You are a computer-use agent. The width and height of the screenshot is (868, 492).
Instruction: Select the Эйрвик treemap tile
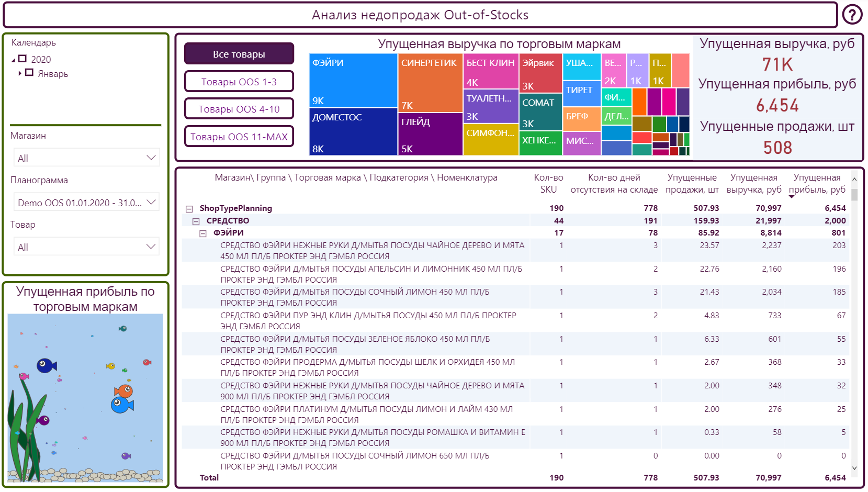coord(541,73)
